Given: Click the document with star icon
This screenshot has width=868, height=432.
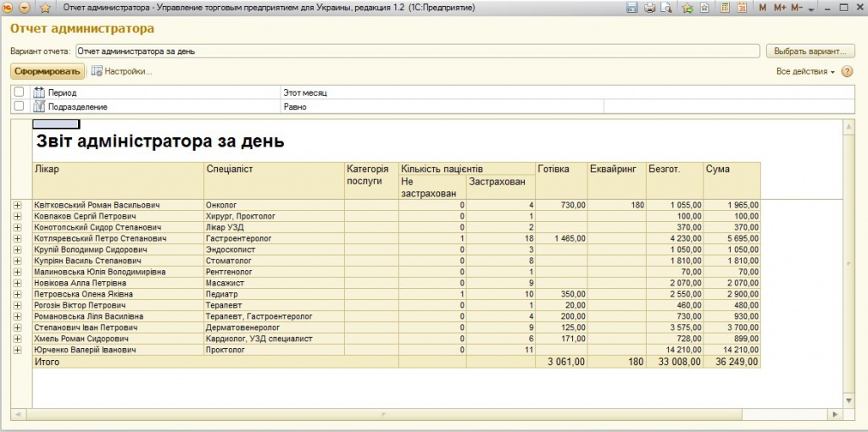Looking at the screenshot, I should click(x=704, y=8).
